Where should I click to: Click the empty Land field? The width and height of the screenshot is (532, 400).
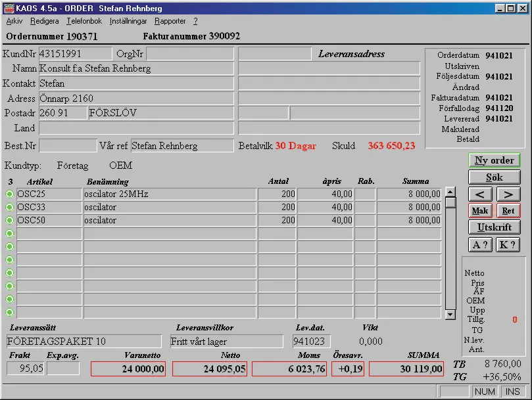click(x=136, y=128)
